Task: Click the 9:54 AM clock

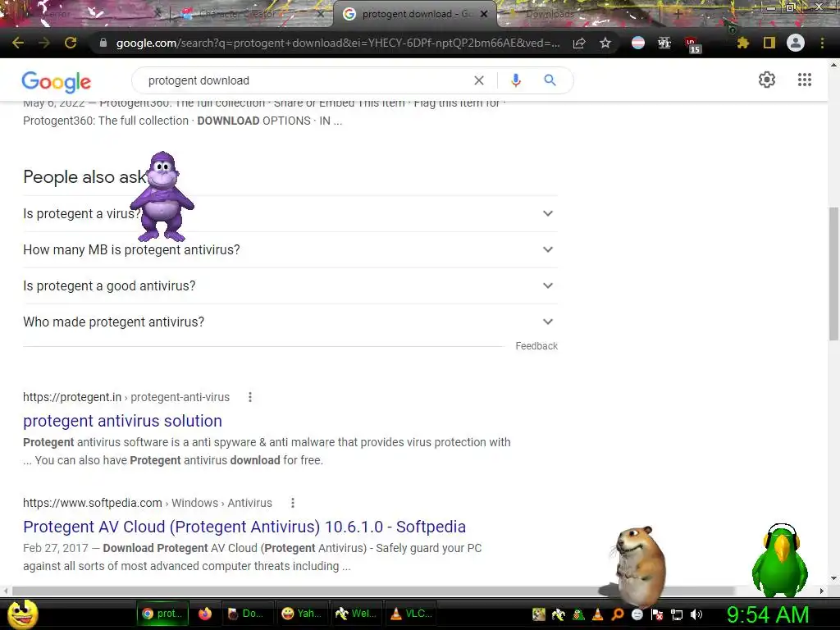Action: [x=767, y=615]
